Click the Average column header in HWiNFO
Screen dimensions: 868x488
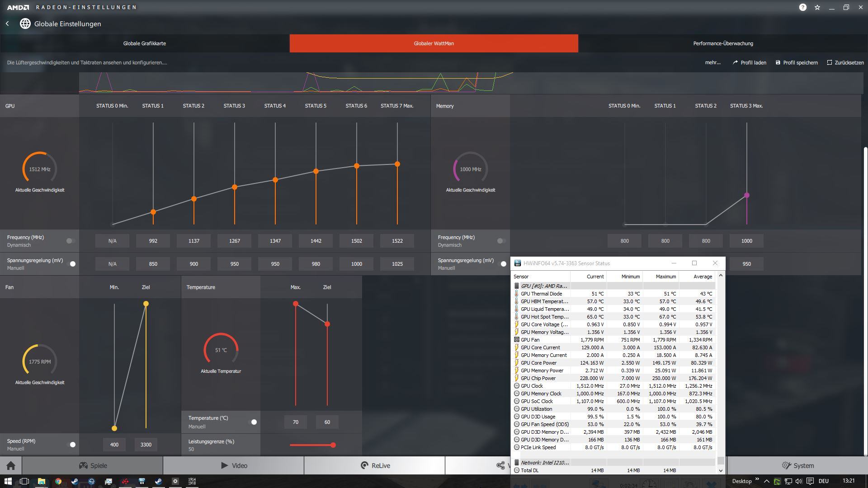pyautogui.click(x=697, y=277)
